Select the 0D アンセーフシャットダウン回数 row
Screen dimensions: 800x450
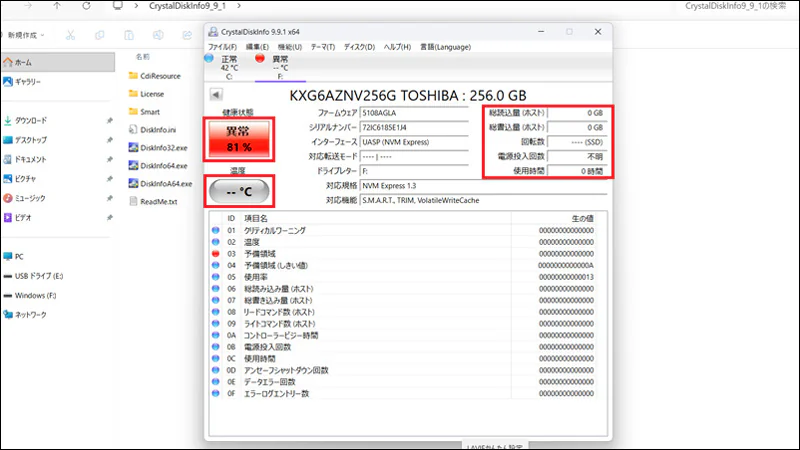(403, 370)
